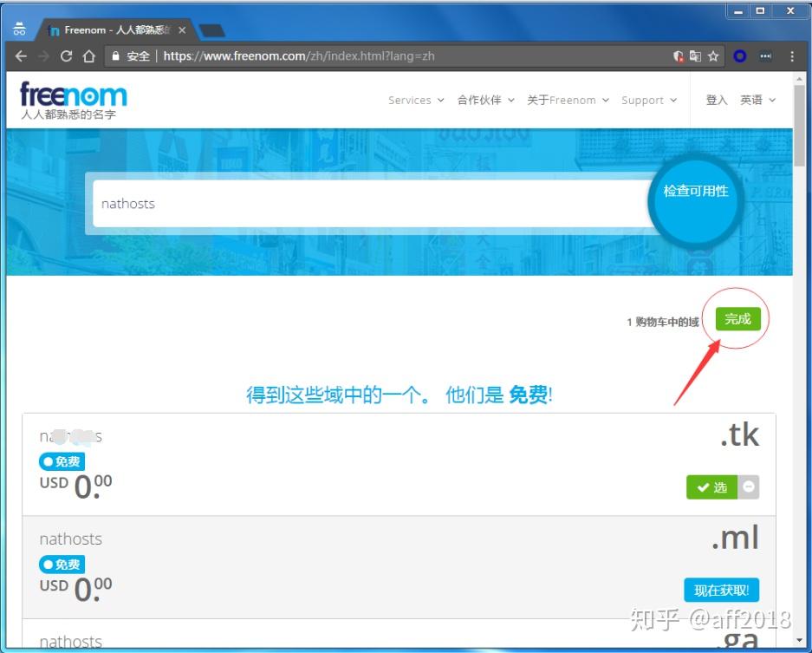812x653 pixels.
Task: Click the 现在获取 button for the .ml domain
Action: (721, 590)
